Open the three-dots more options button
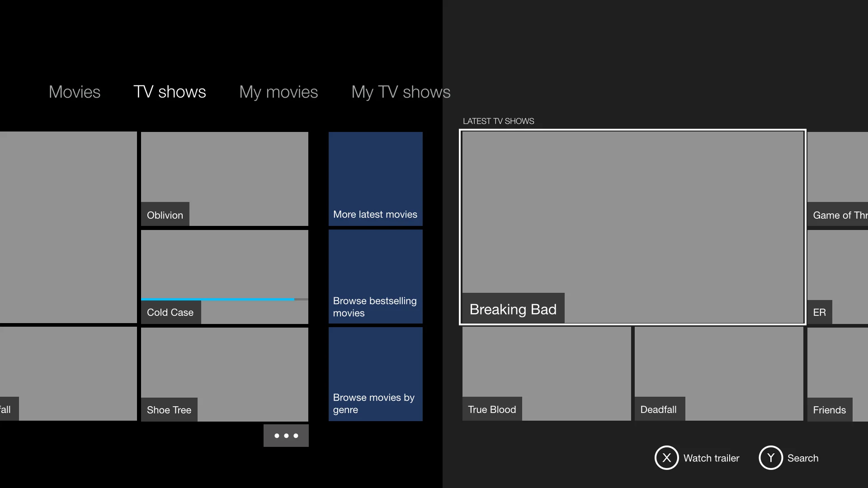Image resolution: width=868 pixels, height=488 pixels. coord(286,436)
